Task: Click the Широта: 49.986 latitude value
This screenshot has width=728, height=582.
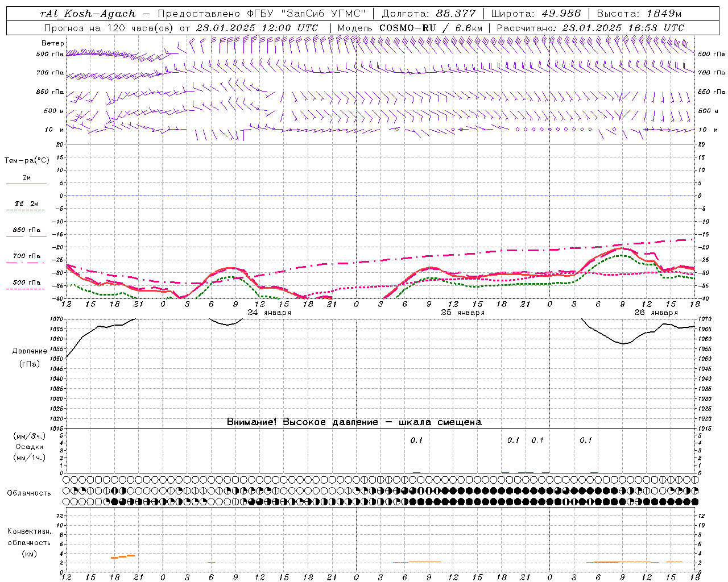Action: (536, 14)
